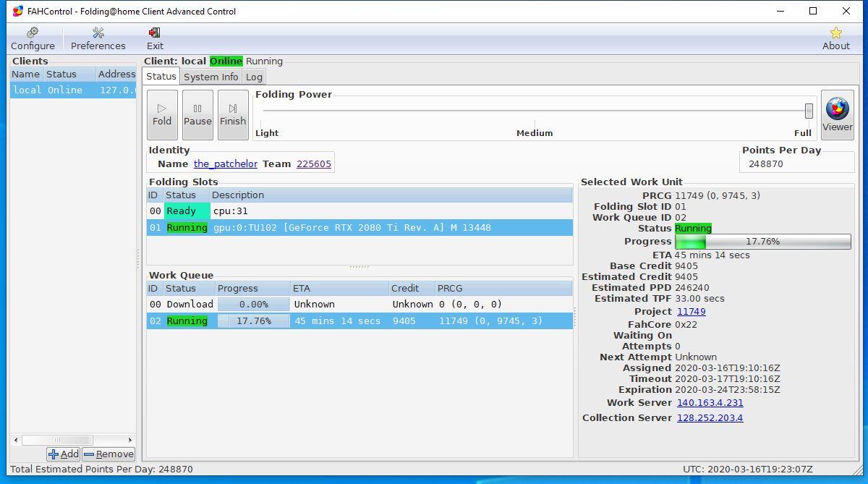
Task: Sort work queue by Credit header
Action: 412,288
